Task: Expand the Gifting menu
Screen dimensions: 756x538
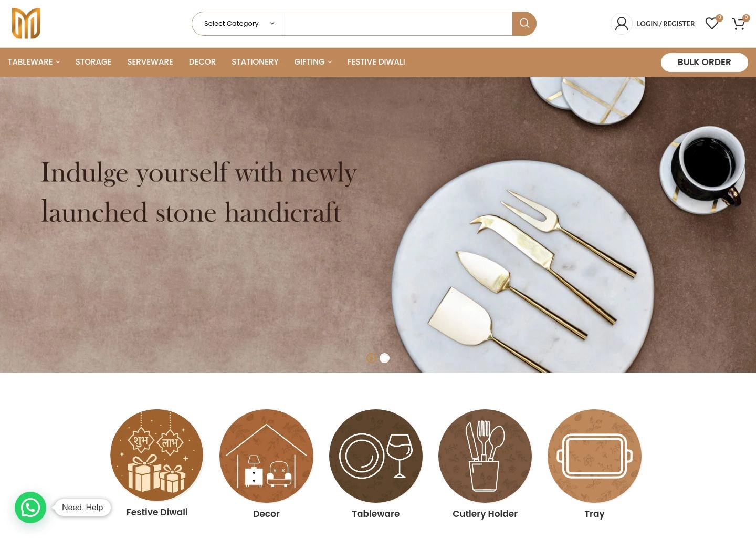Action: coord(313,62)
